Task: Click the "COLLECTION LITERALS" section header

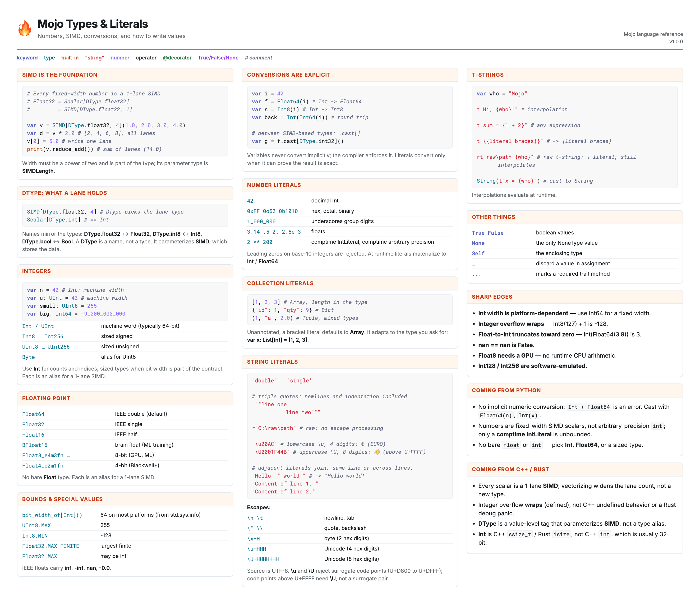Action: [280, 283]
